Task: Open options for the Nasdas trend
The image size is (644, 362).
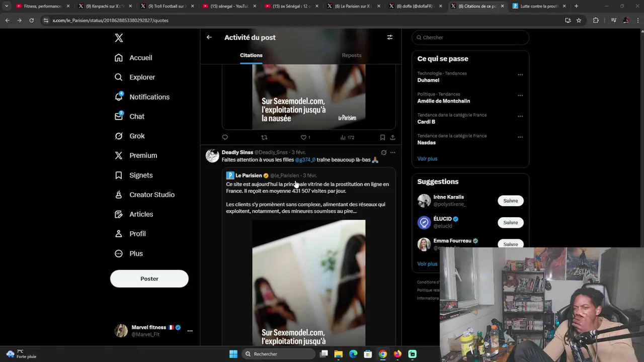Action: (x=520, y=137)
